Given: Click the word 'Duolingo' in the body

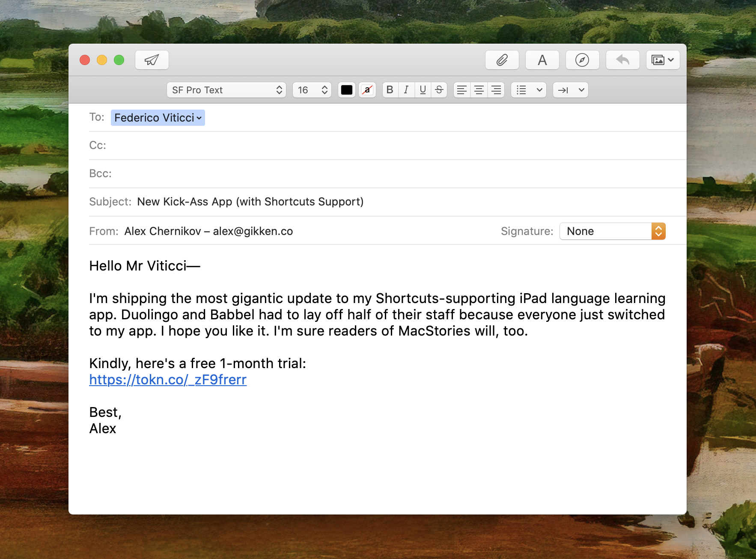Looking at the screenshot, I should (x=149, y=315).
